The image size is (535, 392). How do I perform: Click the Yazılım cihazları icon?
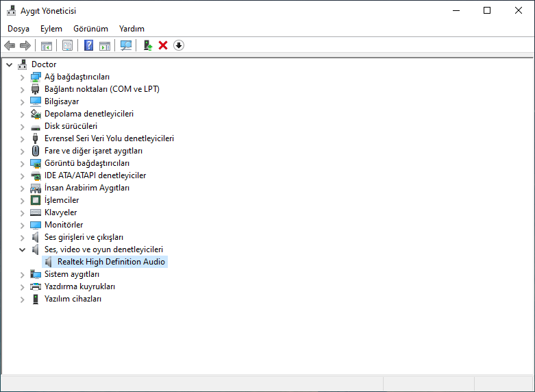(36, 299)
